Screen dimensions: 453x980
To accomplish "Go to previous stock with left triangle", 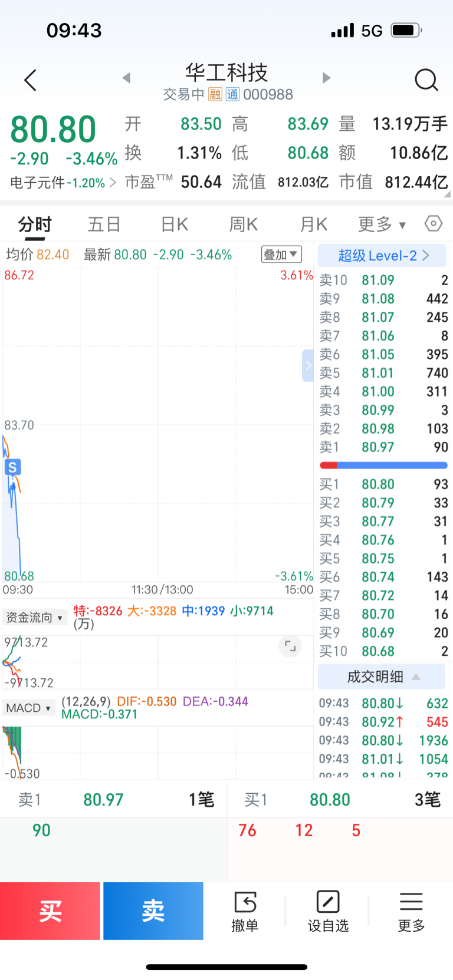I will pyautogui.click(x=126, y=78).
